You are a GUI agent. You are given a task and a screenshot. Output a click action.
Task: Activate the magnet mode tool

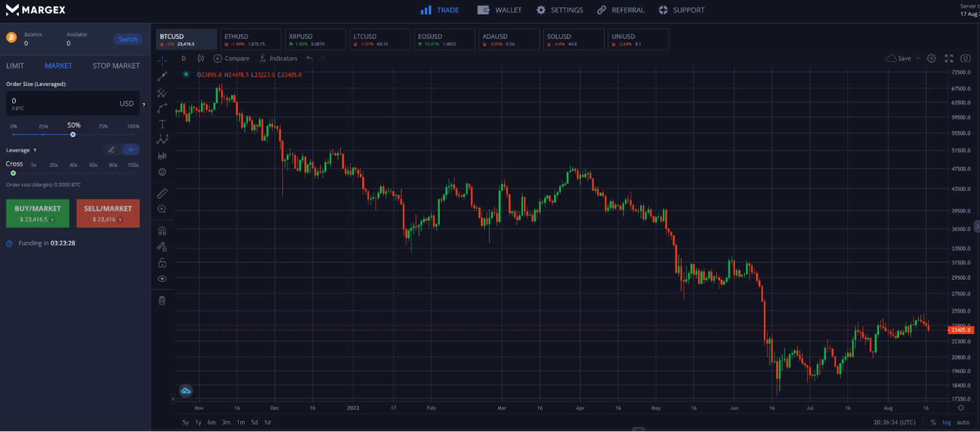[162, 231]
